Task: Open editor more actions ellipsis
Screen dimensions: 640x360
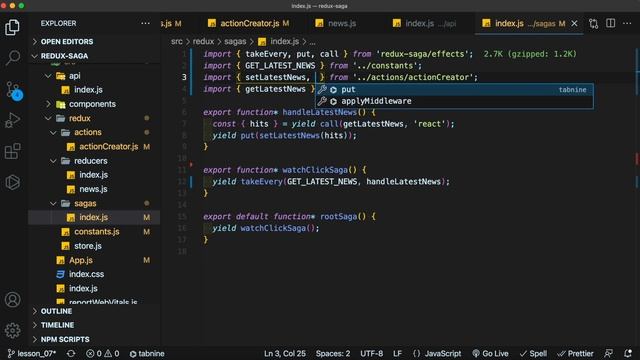Action: (x=627, y=23)
